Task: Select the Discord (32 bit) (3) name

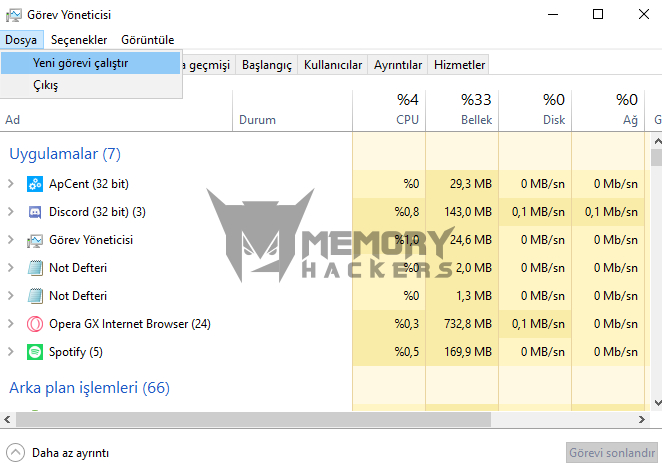Action: [x=97, y=212]
